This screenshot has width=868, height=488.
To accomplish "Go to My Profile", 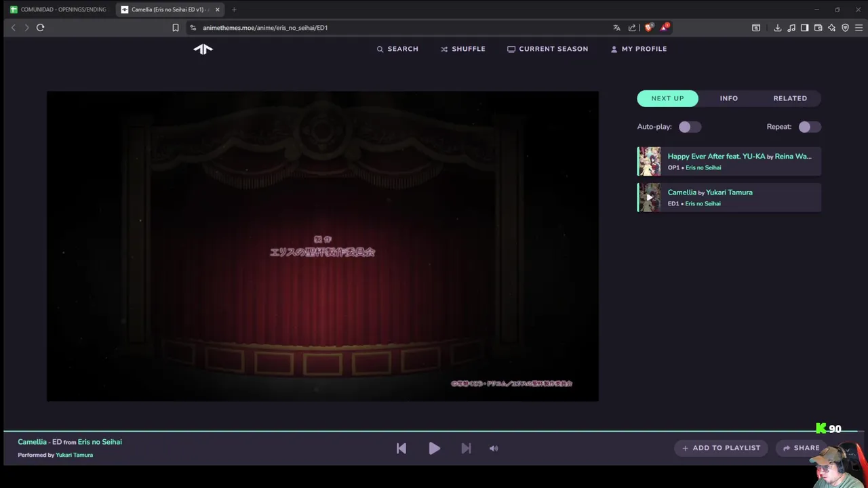I will pyautogui.click(x=638, y=49).
